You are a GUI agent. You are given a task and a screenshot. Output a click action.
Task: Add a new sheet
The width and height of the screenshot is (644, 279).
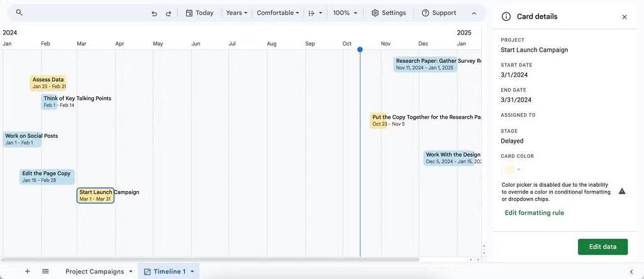[28, 271]
